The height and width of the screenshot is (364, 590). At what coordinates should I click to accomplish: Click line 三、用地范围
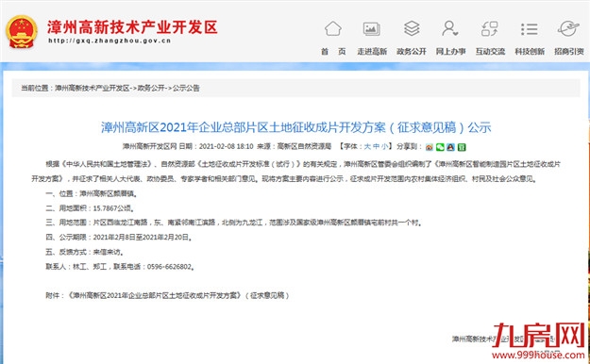point(233,223)
